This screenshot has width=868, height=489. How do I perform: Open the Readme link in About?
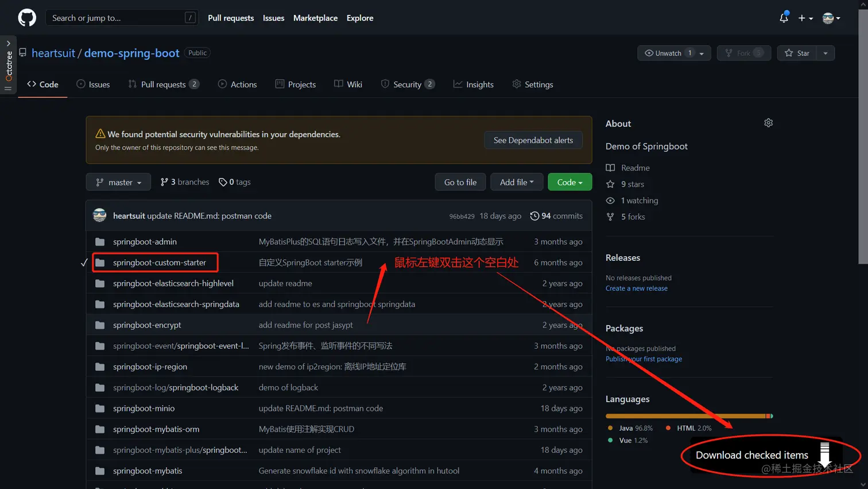628,168
